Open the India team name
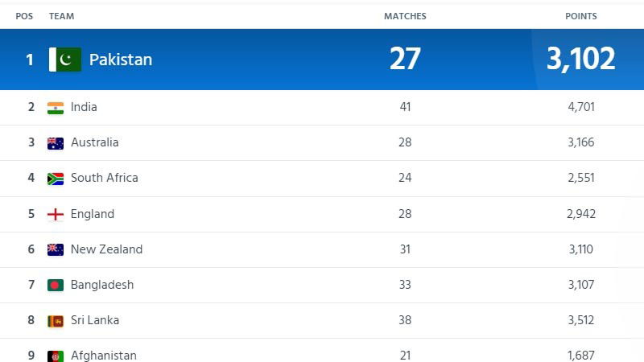Screen dimensions: 644x362 tap(84, 107)
